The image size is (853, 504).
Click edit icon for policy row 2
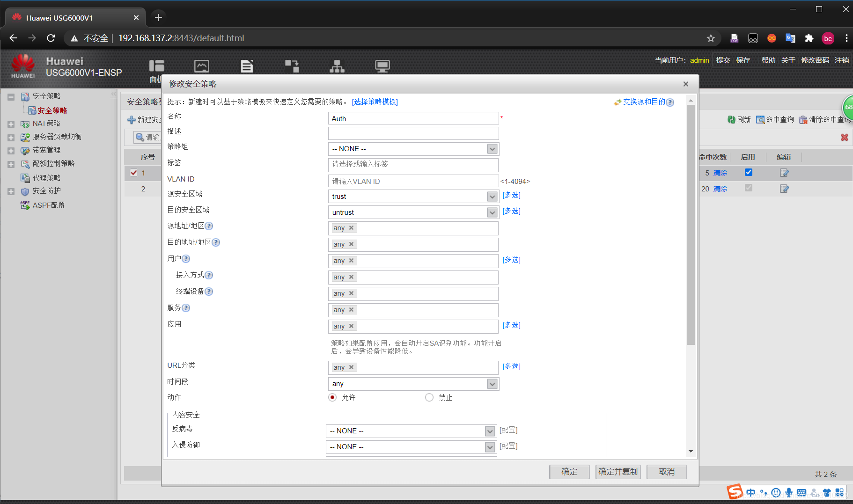(784, 189)
